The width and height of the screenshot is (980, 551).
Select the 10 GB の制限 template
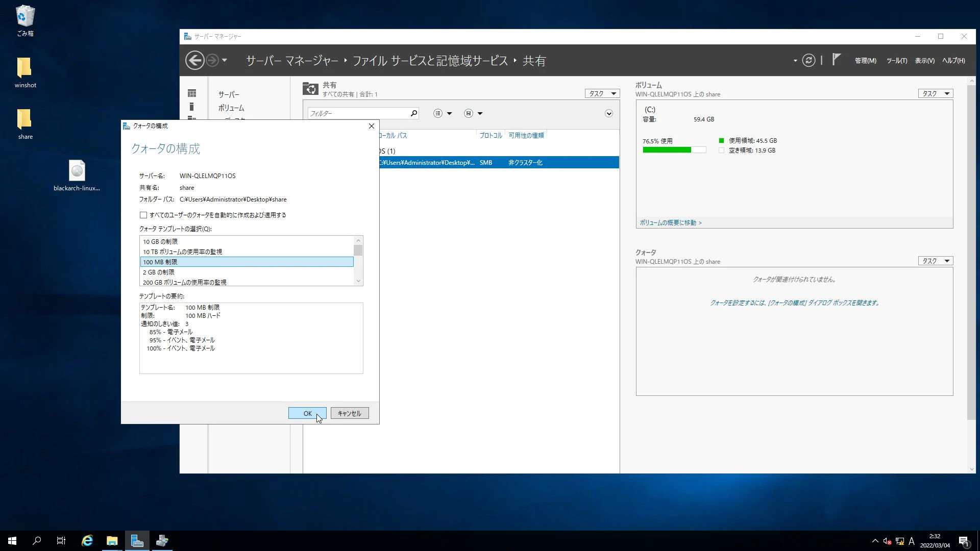pyautogui.click(x=247, y=242)
